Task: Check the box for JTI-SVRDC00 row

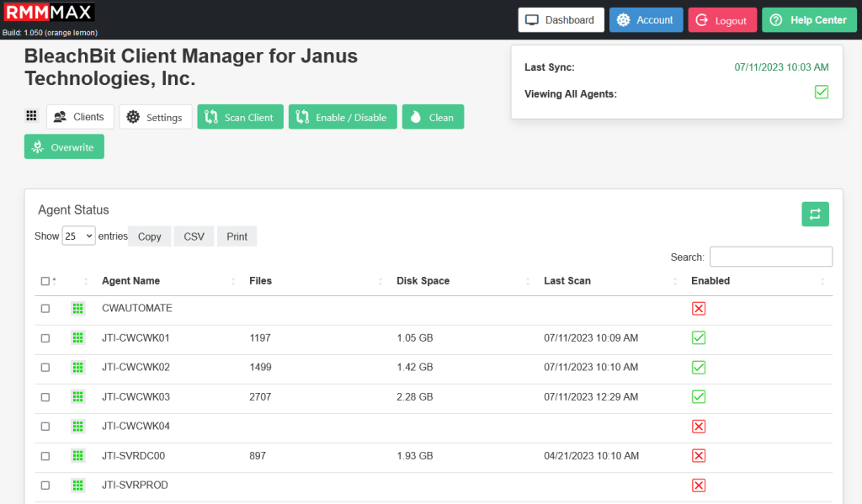Action: point(45,456)
